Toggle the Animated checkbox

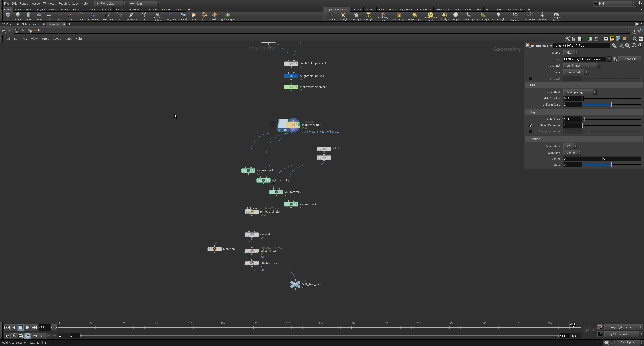pos(531,78)
